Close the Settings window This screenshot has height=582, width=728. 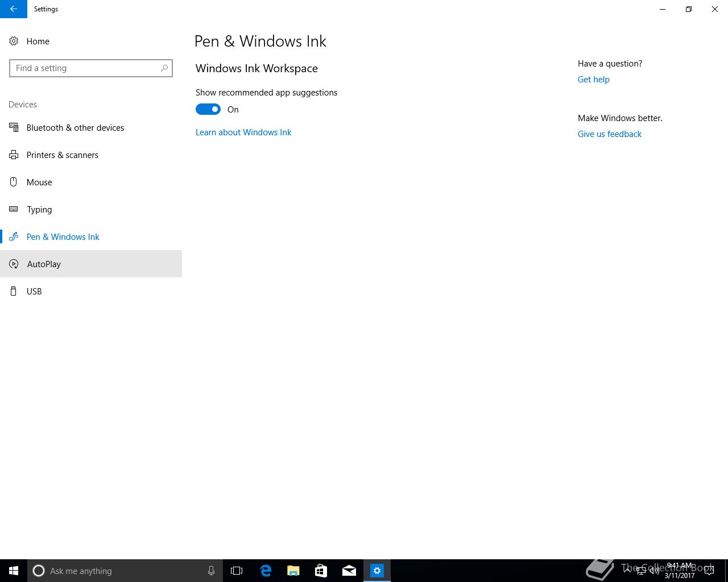(x=715, y=9)
